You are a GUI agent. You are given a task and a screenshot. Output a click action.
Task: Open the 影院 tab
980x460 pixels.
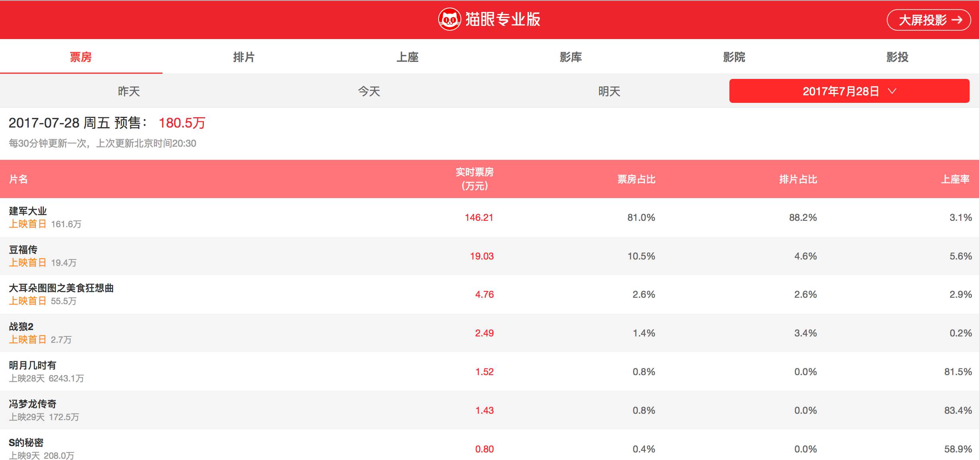(734, 57)
